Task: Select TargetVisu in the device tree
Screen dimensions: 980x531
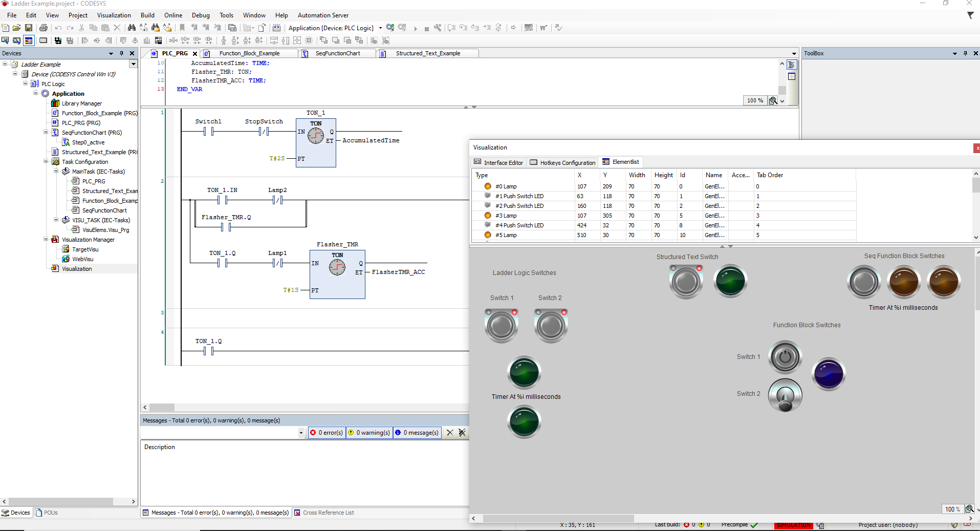Action: (x=85, y=249)
